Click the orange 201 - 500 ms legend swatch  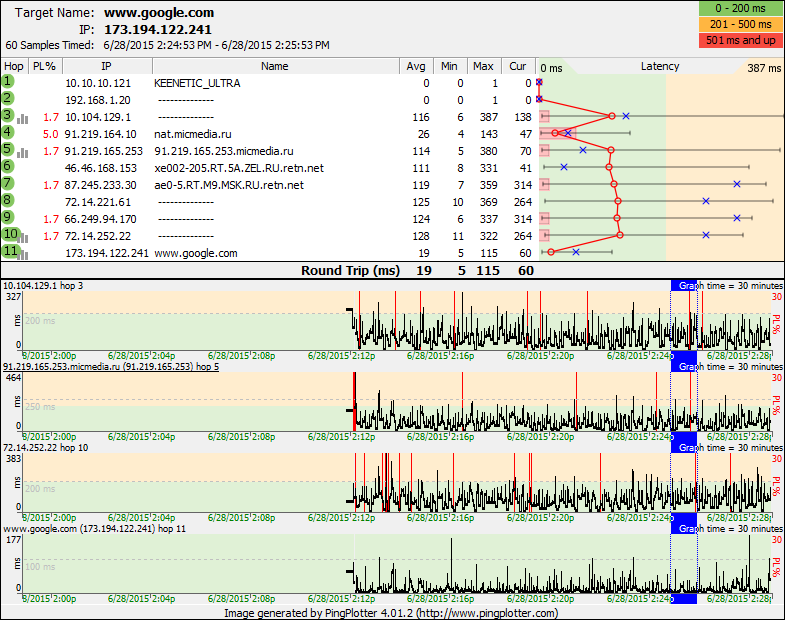(x=743, y=24)
